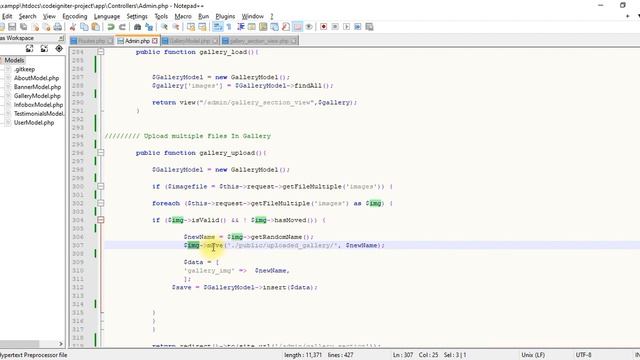Screen dimensions: 640x360
Task: Locate current file in workspace panel
Action: click(x=59, y=49)
